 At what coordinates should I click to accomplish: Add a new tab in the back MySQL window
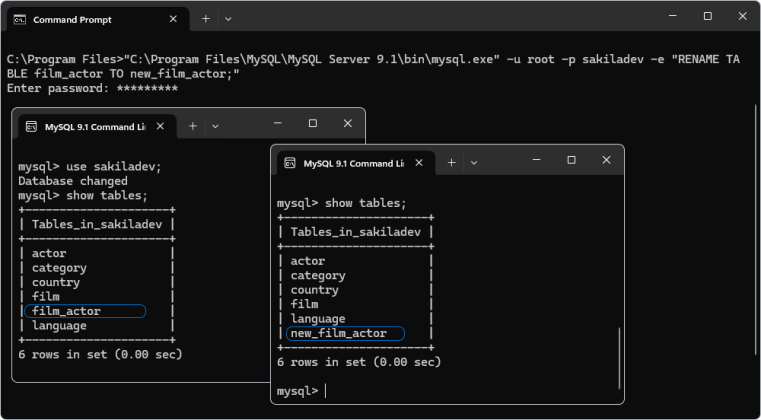click(192, 126)
